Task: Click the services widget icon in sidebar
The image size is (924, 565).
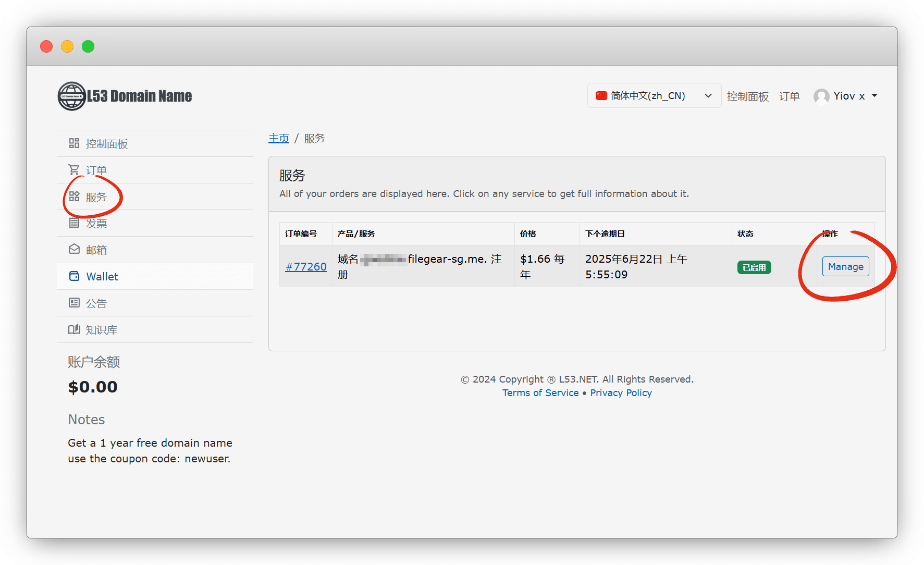Action: point(74,196)
